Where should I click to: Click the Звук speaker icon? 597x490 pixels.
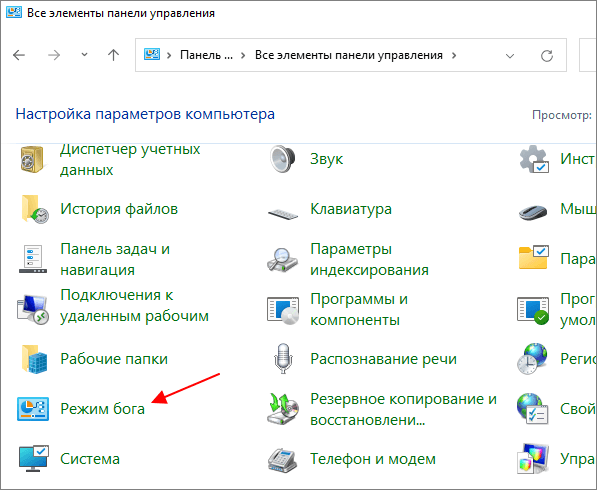(x=283, y=159)
